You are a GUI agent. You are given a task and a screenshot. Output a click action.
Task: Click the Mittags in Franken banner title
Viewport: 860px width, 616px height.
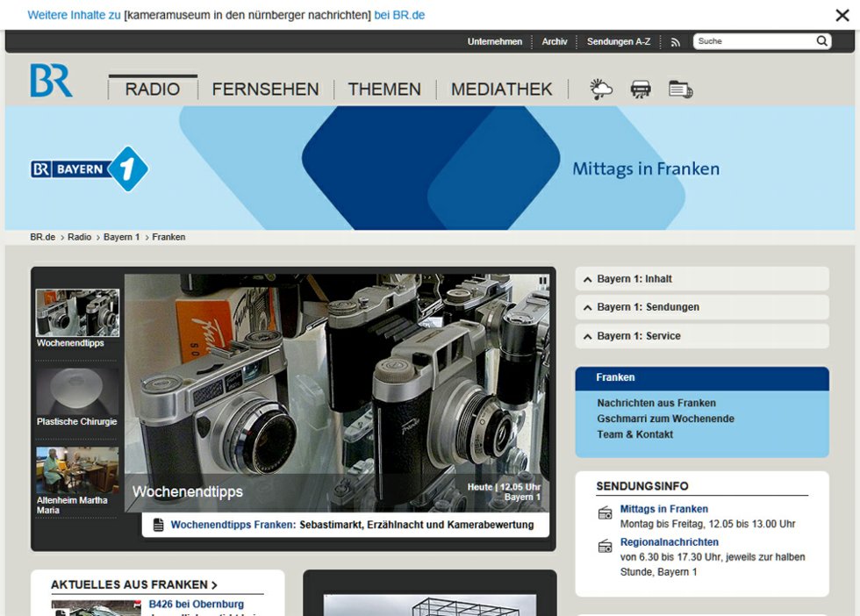tap(646, 169)
